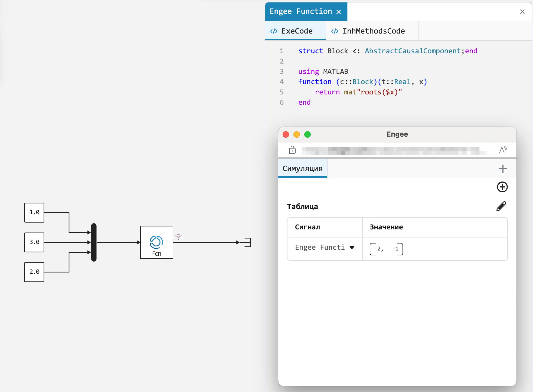The height and width of the screenshot is (392, 533).
Task: Click the blurred address bar field
Action: [x=394, y=150]
